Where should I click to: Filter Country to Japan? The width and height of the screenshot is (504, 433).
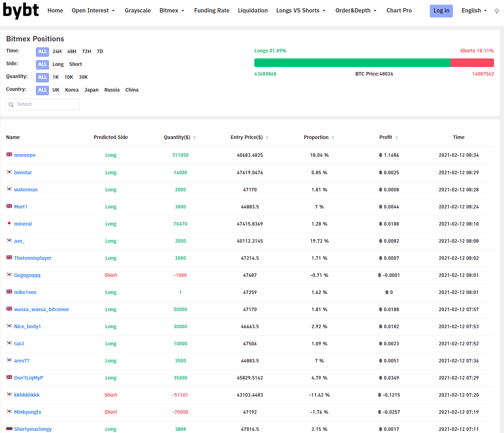[91, 90]
